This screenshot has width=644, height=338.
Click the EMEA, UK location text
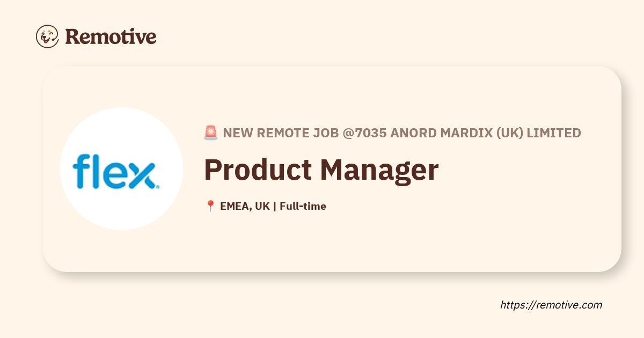pos(245,206)
